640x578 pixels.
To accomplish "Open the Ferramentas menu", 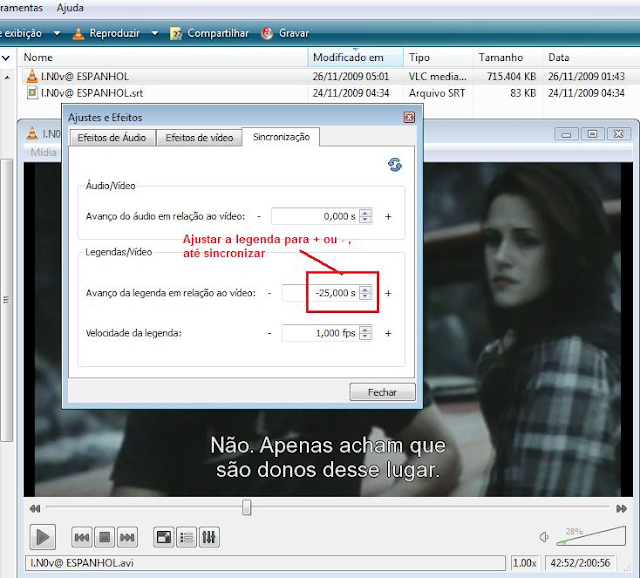I will (x=21, y=8).
